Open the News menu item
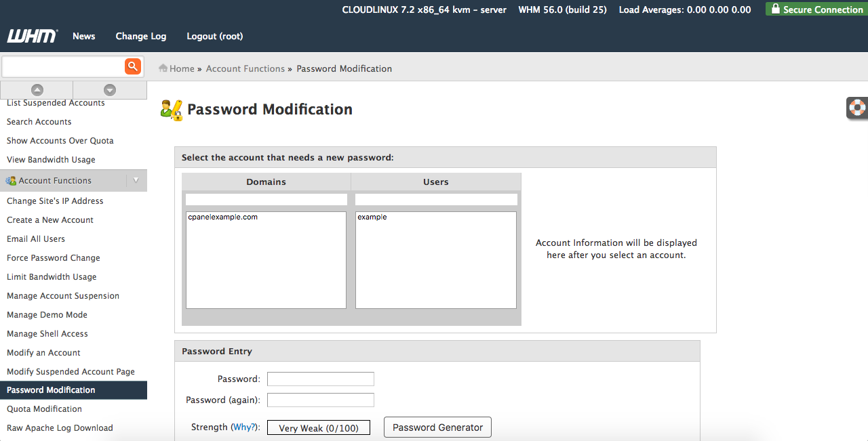Screen dimensions: 868x441 point(84,36)
